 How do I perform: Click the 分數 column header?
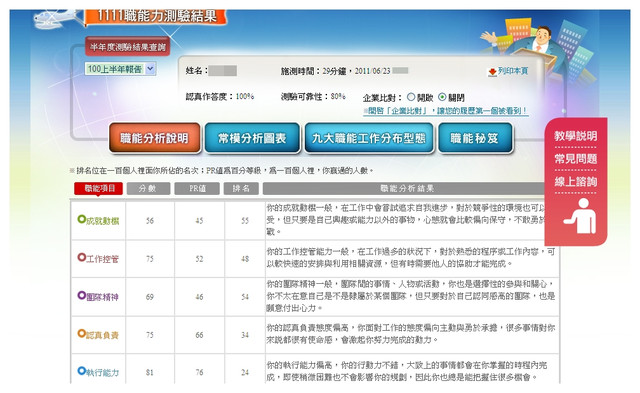148,188
